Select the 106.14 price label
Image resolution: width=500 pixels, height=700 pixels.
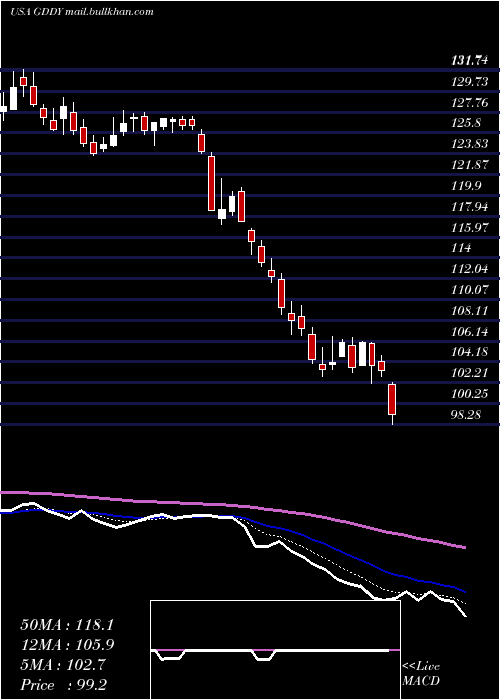click(x=469, y=331)
